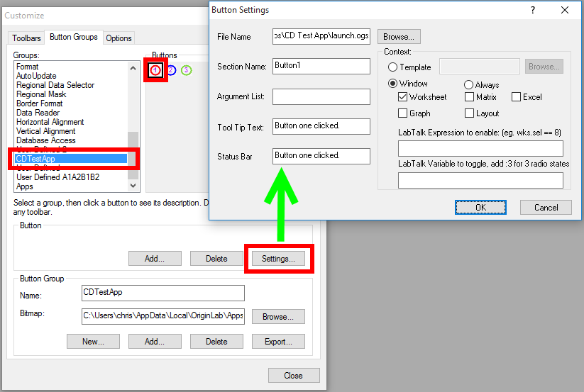Click the help question mark in Button Settings
Viewport: 584px width, 392px height.
(531, 10)
